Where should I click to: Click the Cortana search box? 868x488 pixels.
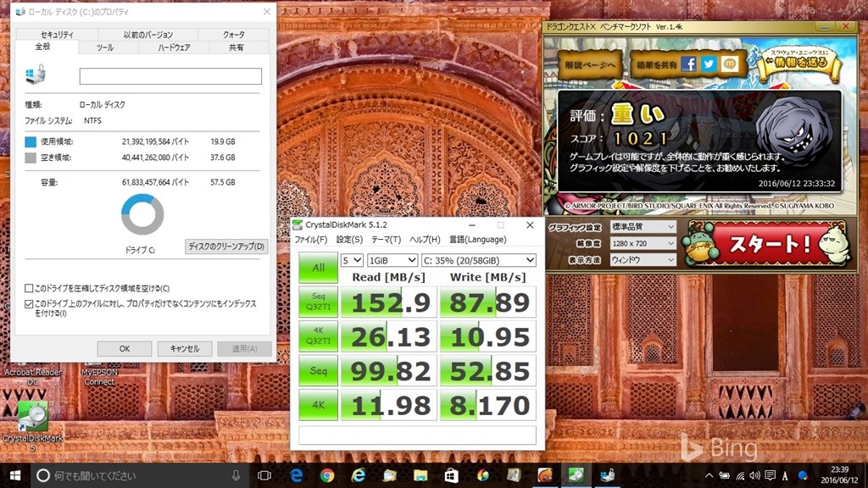[x=138, y=475]
